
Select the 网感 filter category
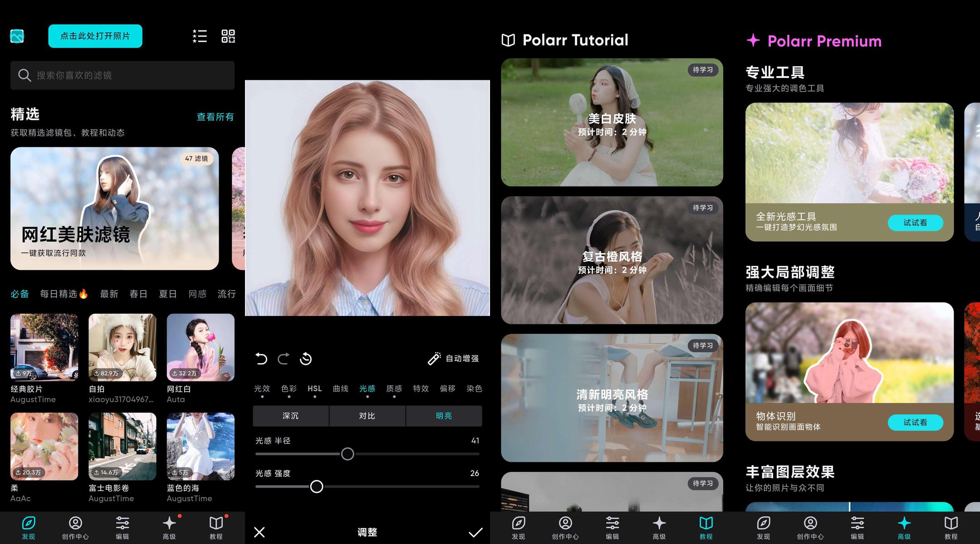click(x=197, y=294)
